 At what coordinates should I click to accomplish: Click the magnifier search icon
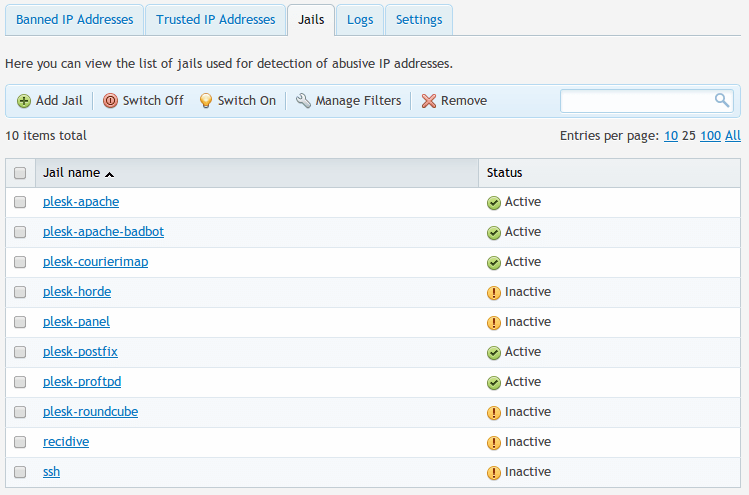[x=722, y=100]
